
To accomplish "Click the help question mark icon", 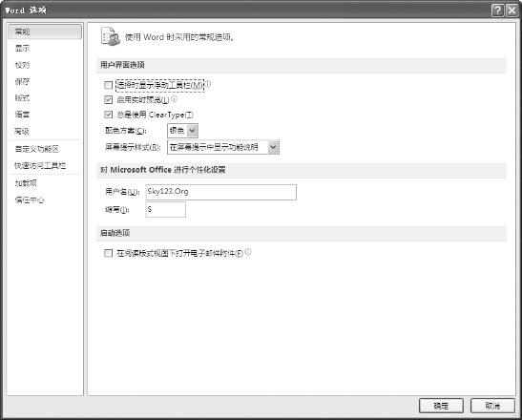I will (x=497, y=10).
